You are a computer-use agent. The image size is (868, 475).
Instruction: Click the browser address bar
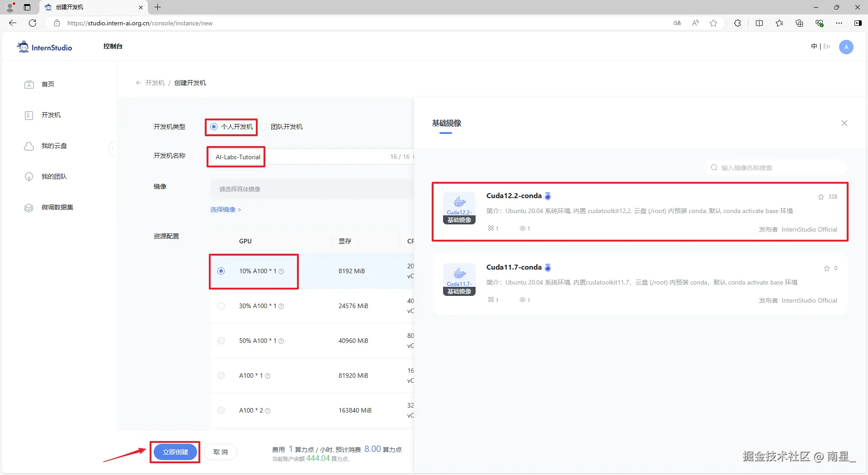pyautogui.click(x=362, y=23)
